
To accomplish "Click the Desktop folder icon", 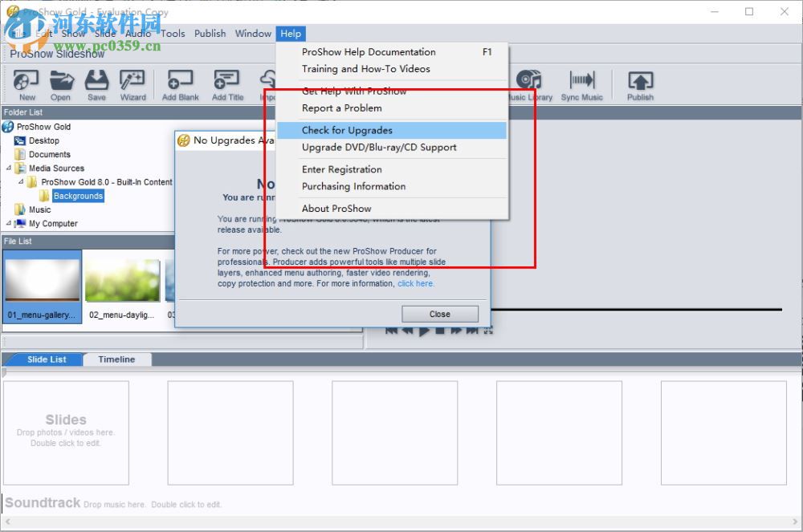I will point(20,140).
